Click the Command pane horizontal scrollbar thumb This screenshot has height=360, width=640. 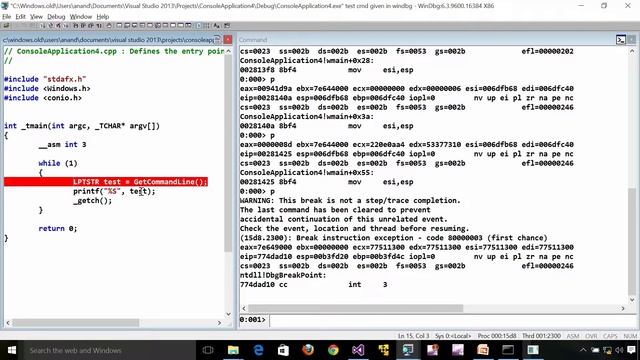click(x=356, y=308)
